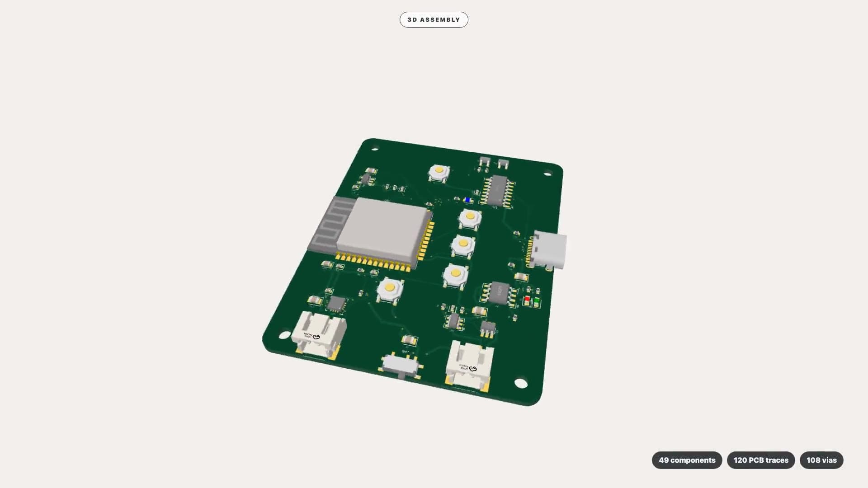The height and width of the screenshot is (488, 868).
Task: Click the mounting hole beside the QFN-side JST connector
Action: [x=285, y=335]
